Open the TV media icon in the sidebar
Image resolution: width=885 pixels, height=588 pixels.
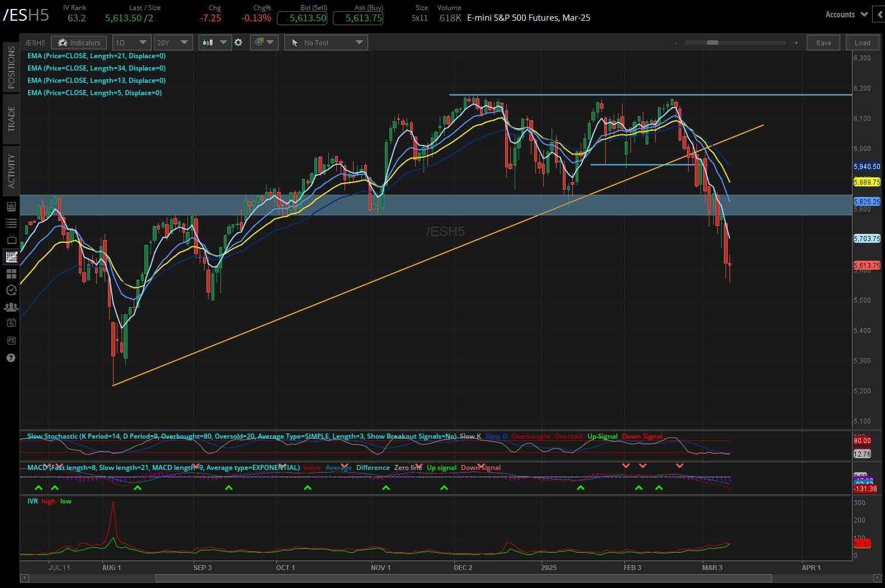(x=11, y=240)
